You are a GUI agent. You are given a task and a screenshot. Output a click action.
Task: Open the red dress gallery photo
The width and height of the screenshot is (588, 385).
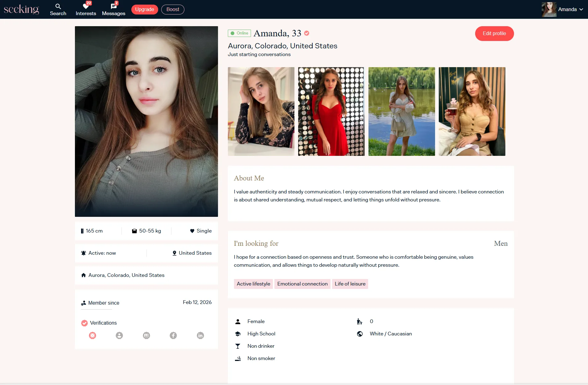tap(331, 111)
